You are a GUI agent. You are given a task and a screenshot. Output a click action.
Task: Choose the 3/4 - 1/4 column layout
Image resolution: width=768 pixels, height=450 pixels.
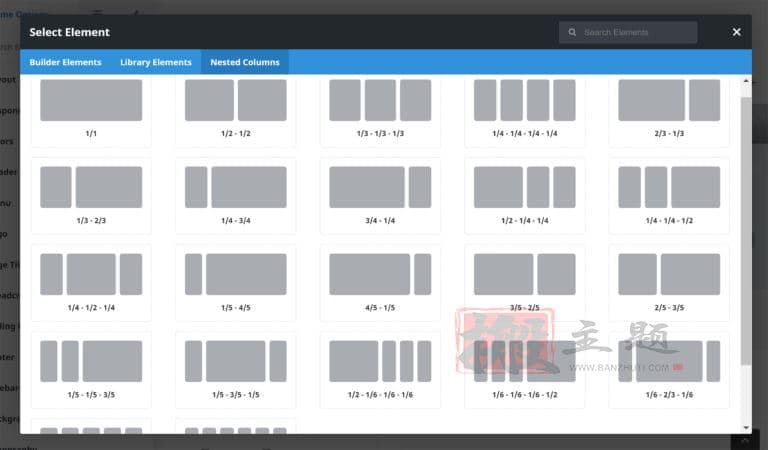[x=380, y=196]
